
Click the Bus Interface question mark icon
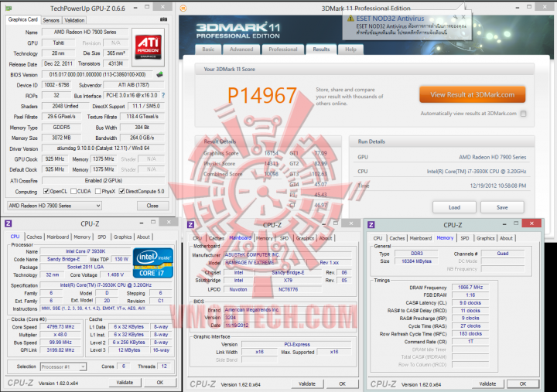coord(163,96)
